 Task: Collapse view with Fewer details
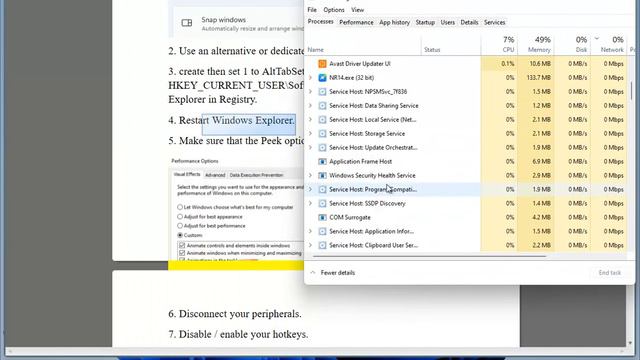click(x=333, y=273)
